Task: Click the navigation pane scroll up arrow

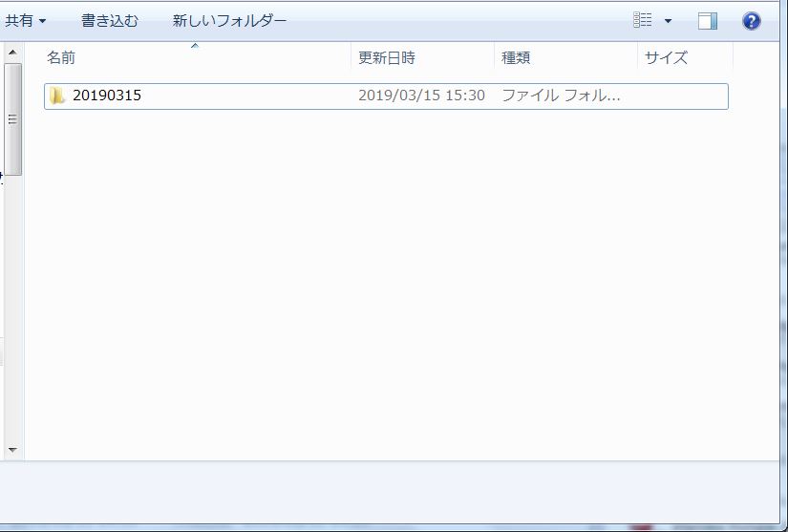Action: 13,53
